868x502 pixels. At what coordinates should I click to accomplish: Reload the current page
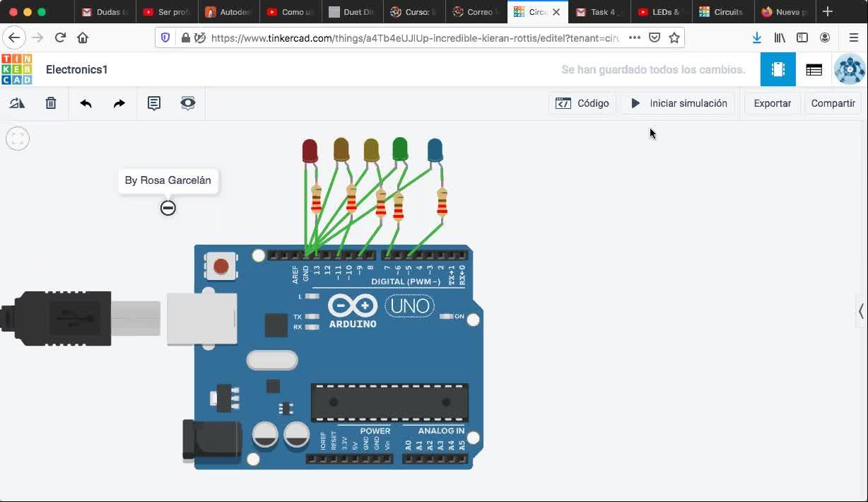point(60,38)
